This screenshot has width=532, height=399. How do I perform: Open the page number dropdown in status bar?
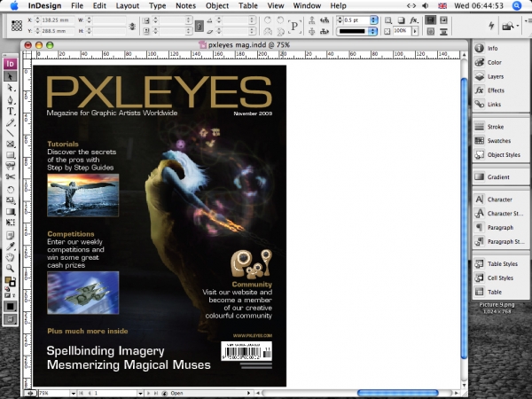pyautogui.click(x=140, y=393)
